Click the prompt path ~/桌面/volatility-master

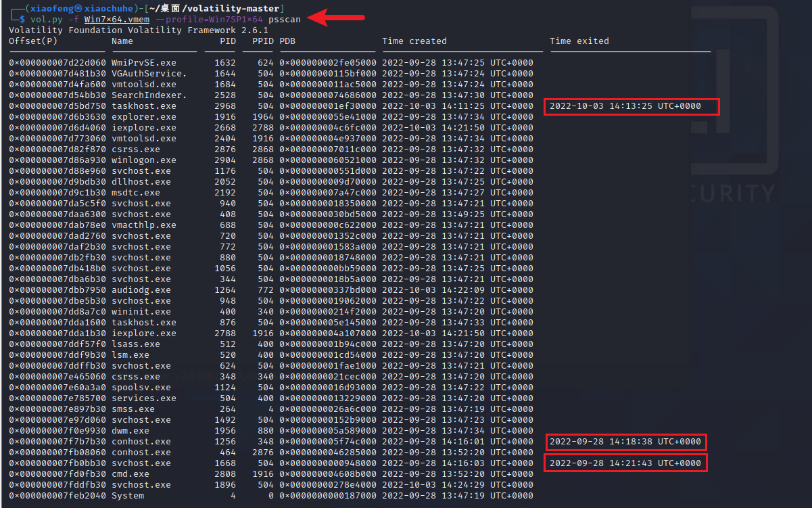(x=216, y=7)
